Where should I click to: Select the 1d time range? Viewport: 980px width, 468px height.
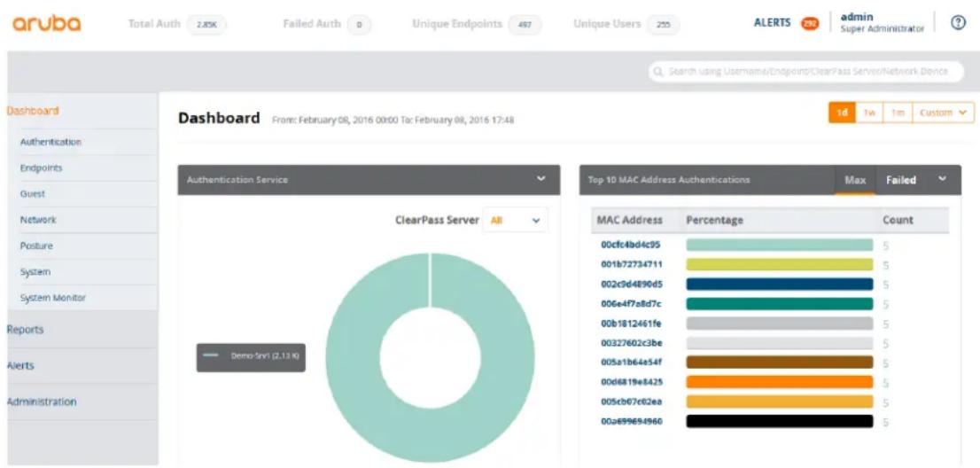(x=842, y=113)
